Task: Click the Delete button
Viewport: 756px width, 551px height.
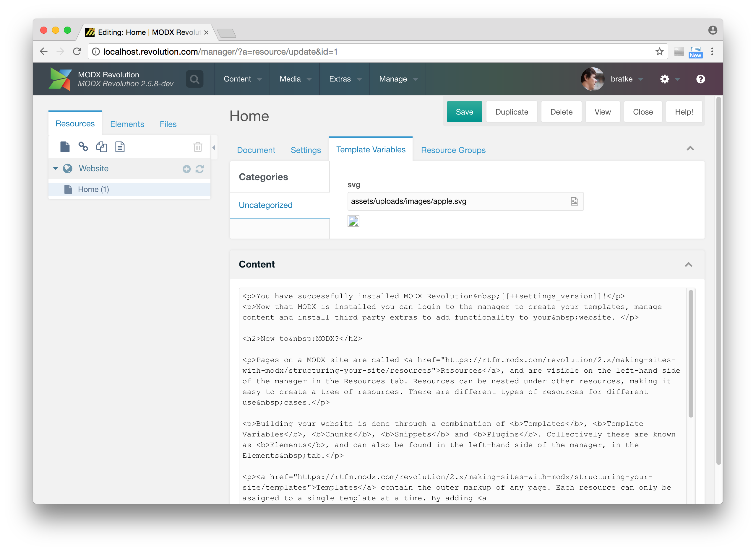Action: pyautogui.click(x=561, y=112)
